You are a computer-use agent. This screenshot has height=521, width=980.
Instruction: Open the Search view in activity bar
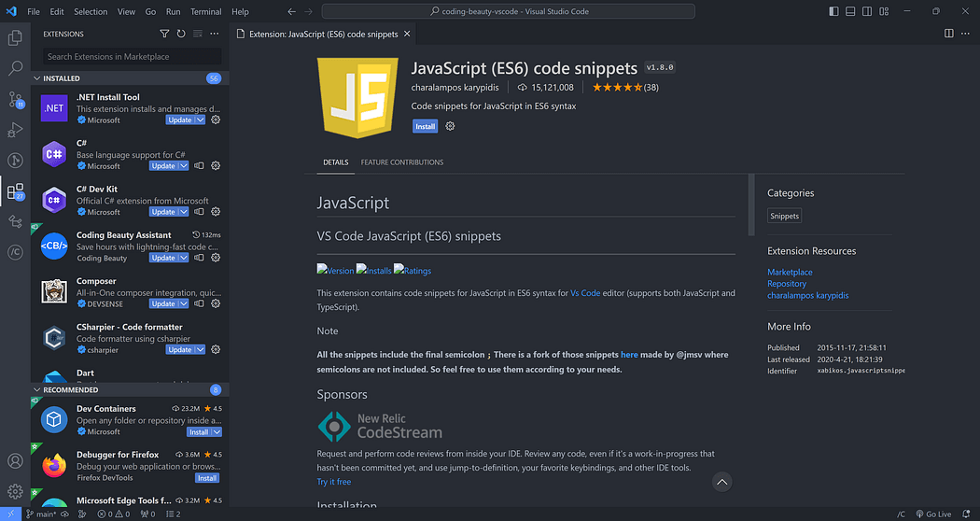pyautogui.click(x=15, y=68)
